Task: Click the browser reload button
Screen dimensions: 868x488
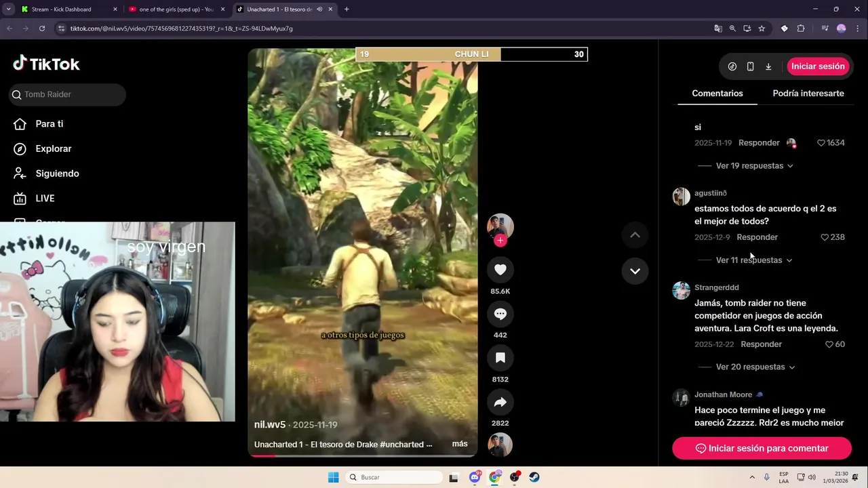Action: 42,28
